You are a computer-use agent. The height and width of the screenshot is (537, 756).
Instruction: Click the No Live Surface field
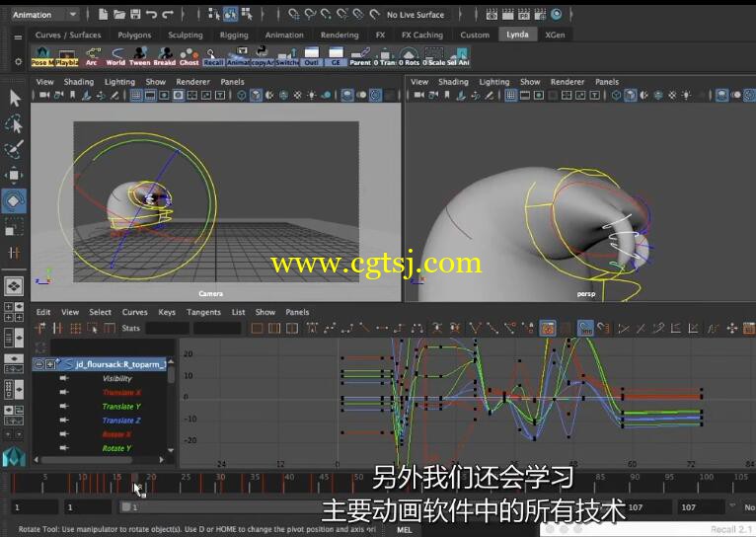pyautogui.click(x=416, y=15)
